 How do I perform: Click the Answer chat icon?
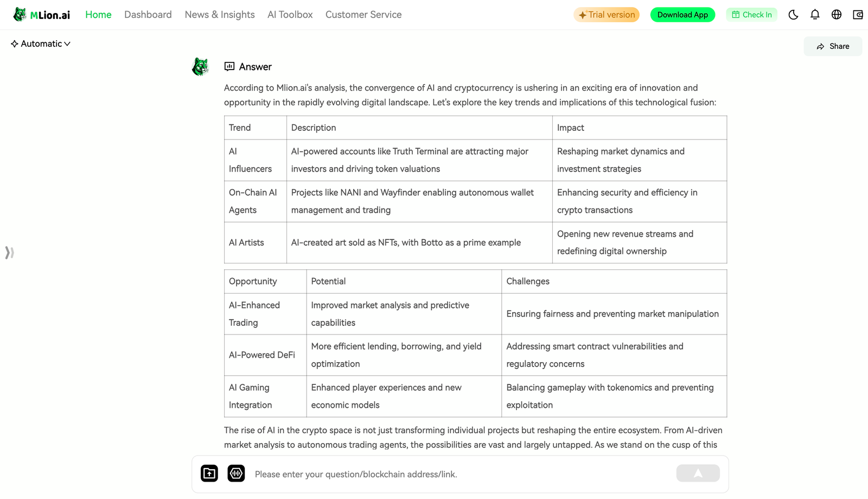229,66
